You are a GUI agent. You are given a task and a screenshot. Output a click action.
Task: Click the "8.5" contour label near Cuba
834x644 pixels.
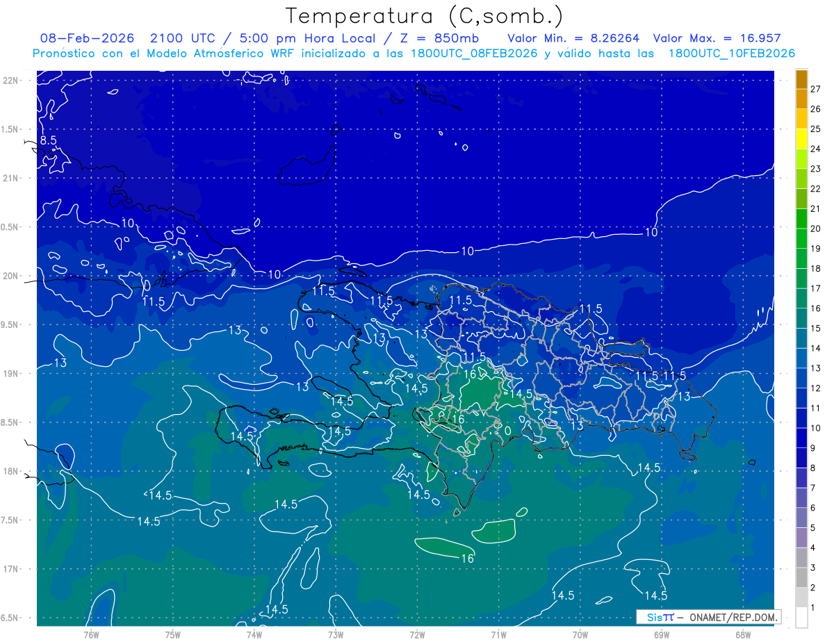[47, 141]
